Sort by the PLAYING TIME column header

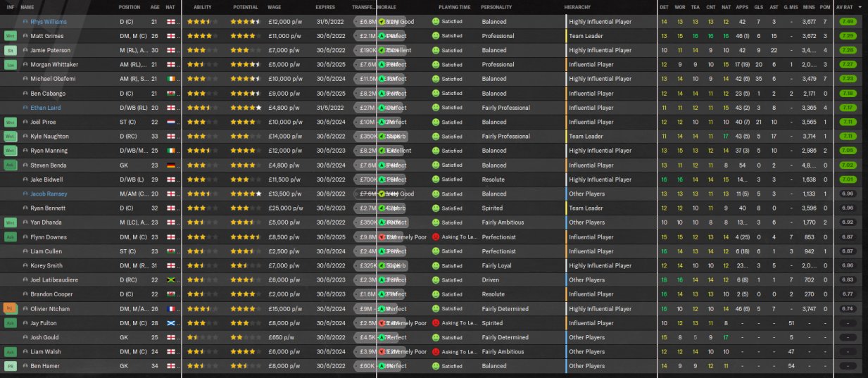(454, 7)
